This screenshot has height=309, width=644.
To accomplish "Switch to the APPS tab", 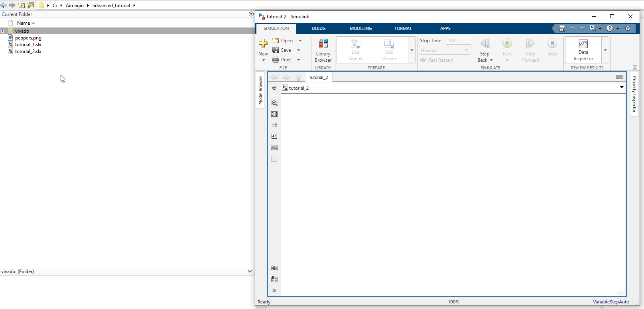I will pyautogui.click(x=445, y=28).
